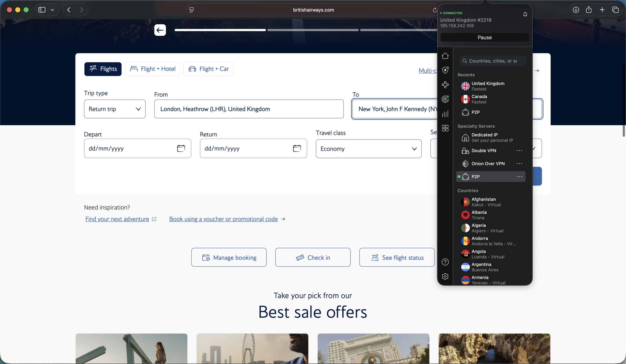Click the Return calendar icon
Image resolution: width=626 pixels, height=364 pixels.
pyautogui.click(x=297, y=148)
